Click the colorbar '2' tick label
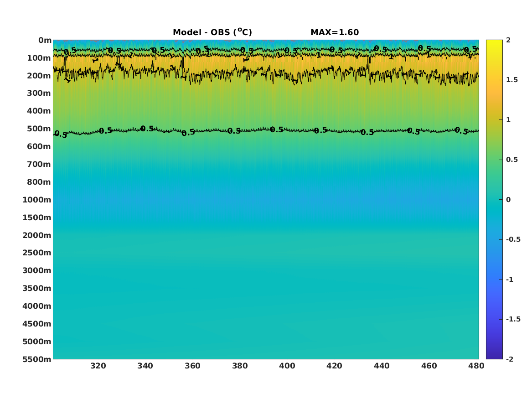The height and width of the screenshot is (399, 532). (x=508, y=40)
